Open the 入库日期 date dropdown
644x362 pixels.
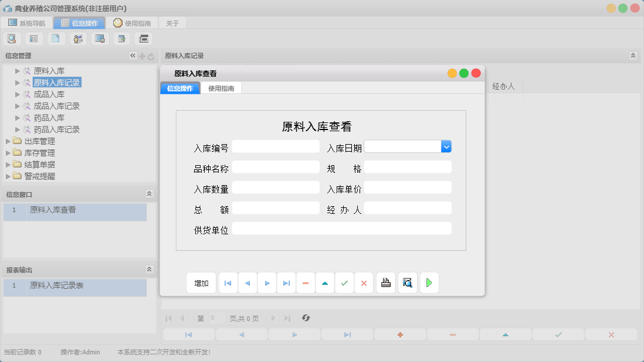point(446,146)
